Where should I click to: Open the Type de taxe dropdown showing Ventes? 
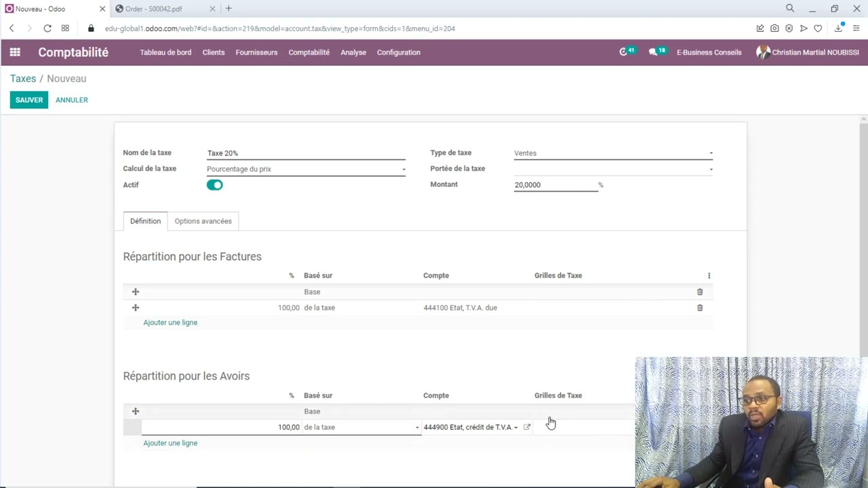[613, 153]
